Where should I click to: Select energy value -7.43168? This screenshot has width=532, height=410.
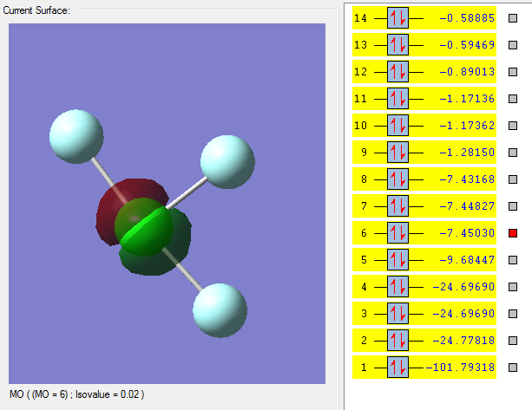pyautogui.click(x=467, y=179)
